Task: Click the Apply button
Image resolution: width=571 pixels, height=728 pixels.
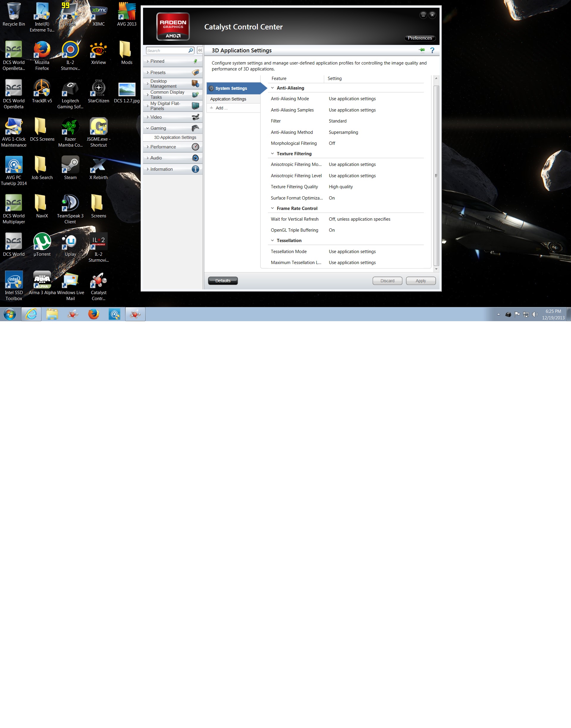Action: [421, 281]
